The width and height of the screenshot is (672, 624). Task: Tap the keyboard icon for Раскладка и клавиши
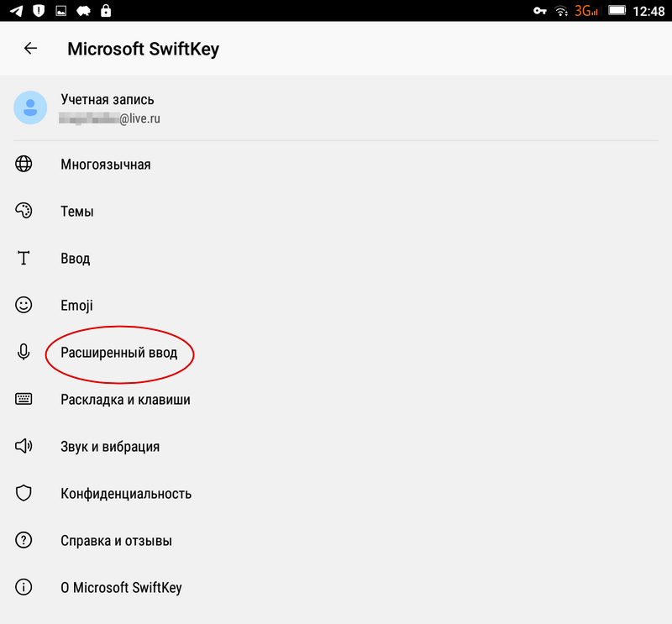(x=24, y=399)
